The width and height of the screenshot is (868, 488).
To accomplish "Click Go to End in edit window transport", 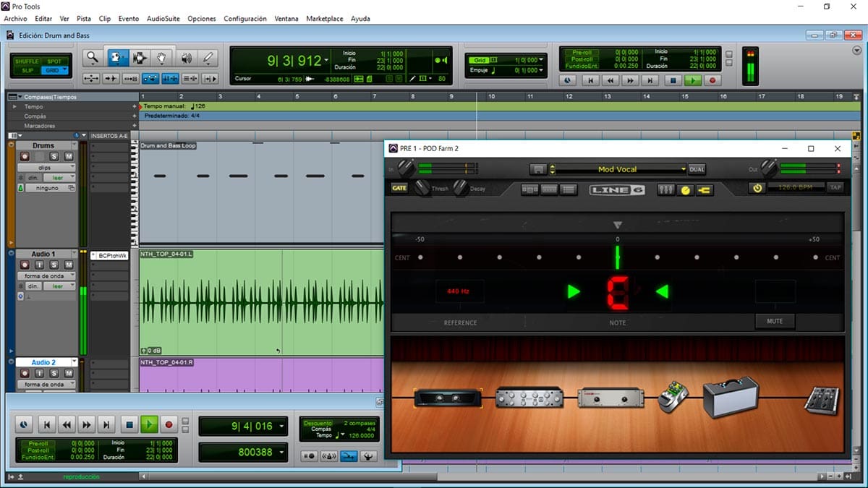I will click(650, 81).
